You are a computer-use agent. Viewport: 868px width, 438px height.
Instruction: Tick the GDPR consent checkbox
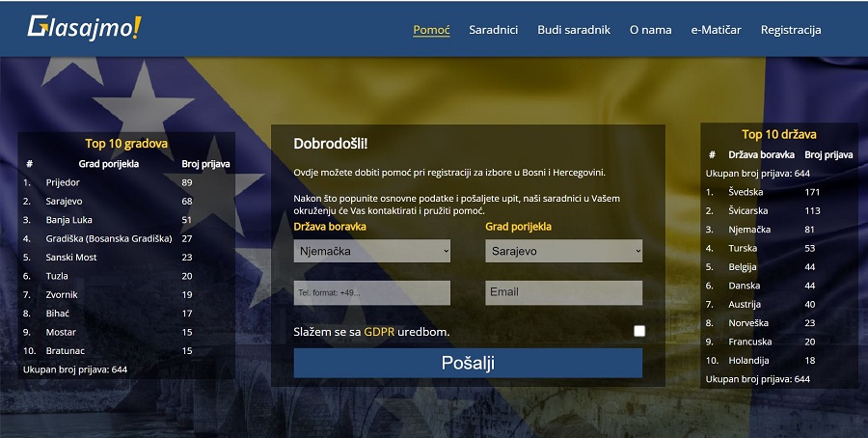click(639, 331)
